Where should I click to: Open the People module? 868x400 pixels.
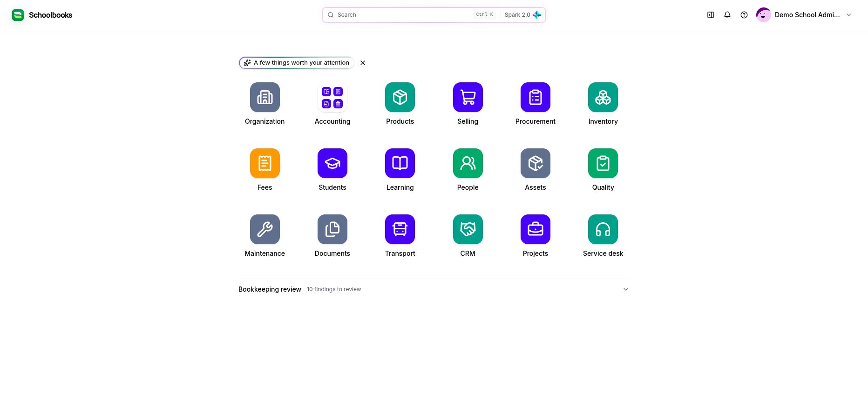click(468, 163)
